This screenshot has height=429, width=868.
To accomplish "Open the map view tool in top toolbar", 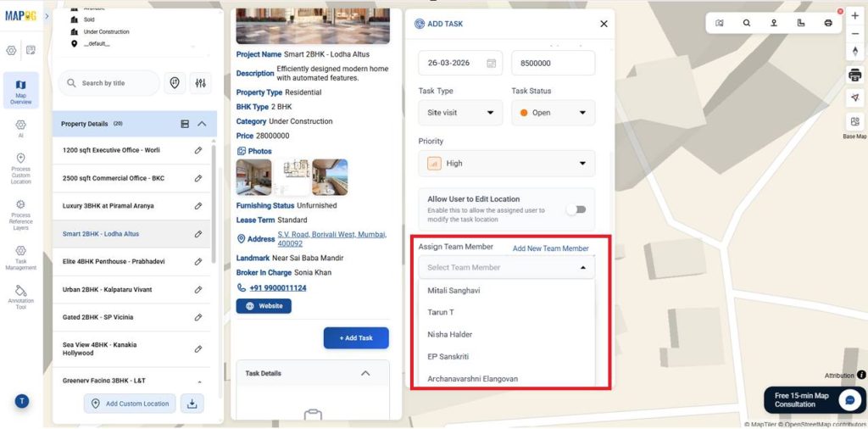I will pos(719,23).
